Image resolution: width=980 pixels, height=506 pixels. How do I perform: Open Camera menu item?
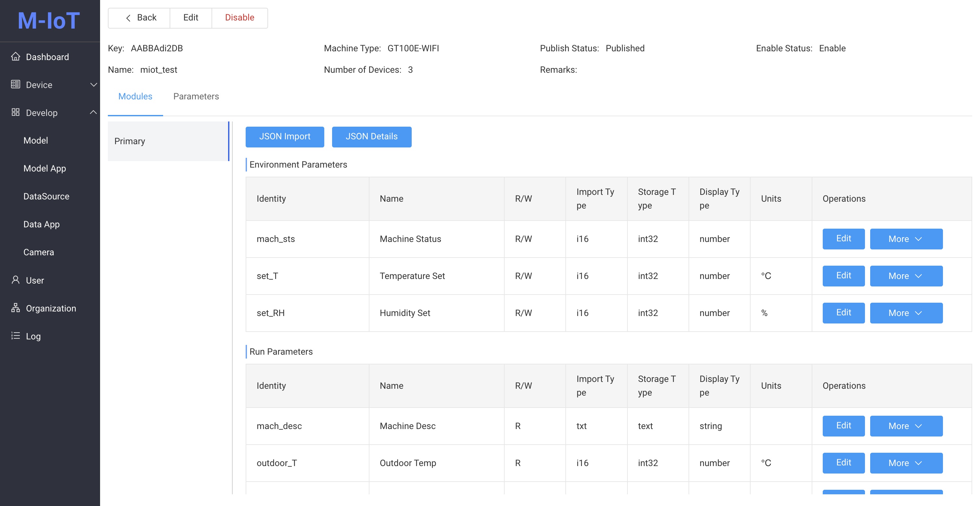tap(38, 252)
